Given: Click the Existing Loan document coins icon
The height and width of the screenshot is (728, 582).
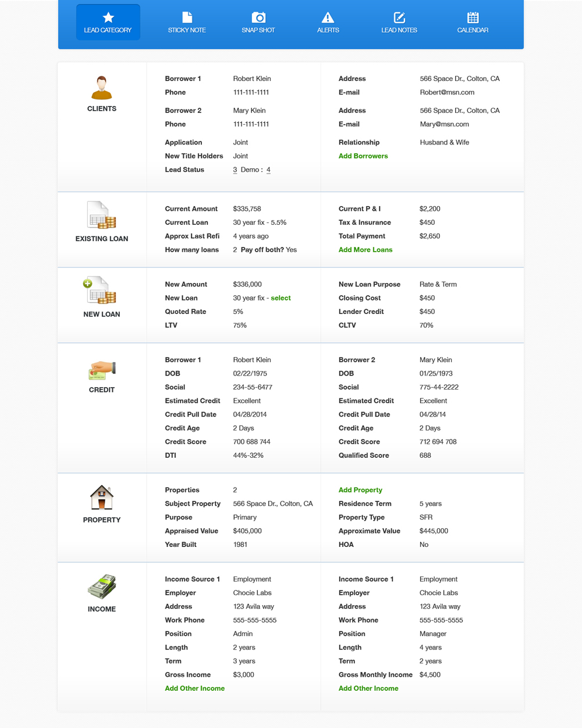Looking at the screenshot, I should point(102,215).
